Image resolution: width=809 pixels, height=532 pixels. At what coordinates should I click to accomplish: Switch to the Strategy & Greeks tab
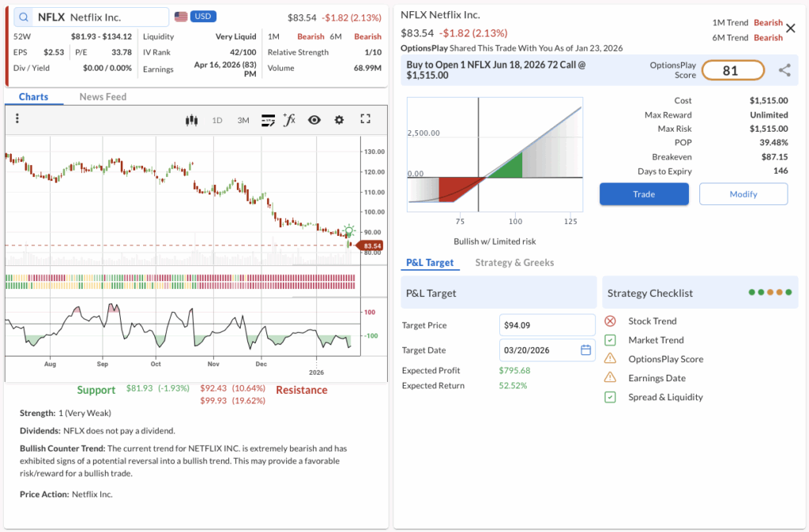(514, 263)
